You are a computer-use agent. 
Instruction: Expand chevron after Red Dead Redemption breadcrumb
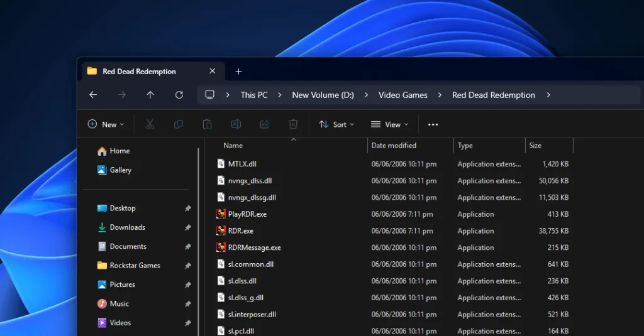548,95
